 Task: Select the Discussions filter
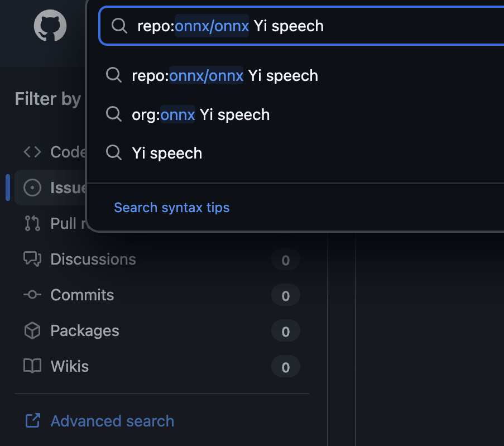pos(93,259)
